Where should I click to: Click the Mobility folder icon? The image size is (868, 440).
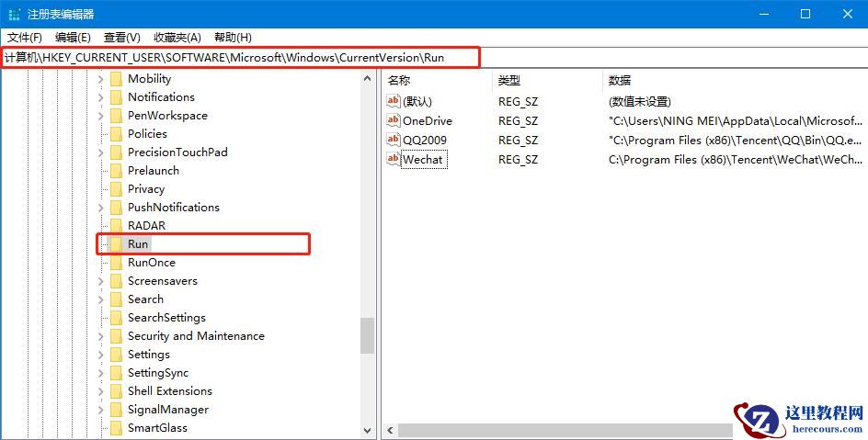[x=116, y=79]
